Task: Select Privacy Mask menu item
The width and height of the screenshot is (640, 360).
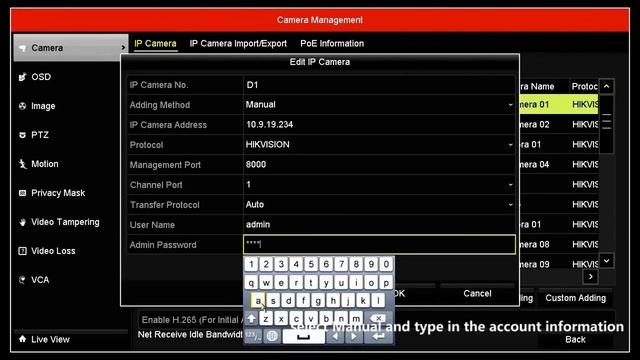Action: pos(58,193)
